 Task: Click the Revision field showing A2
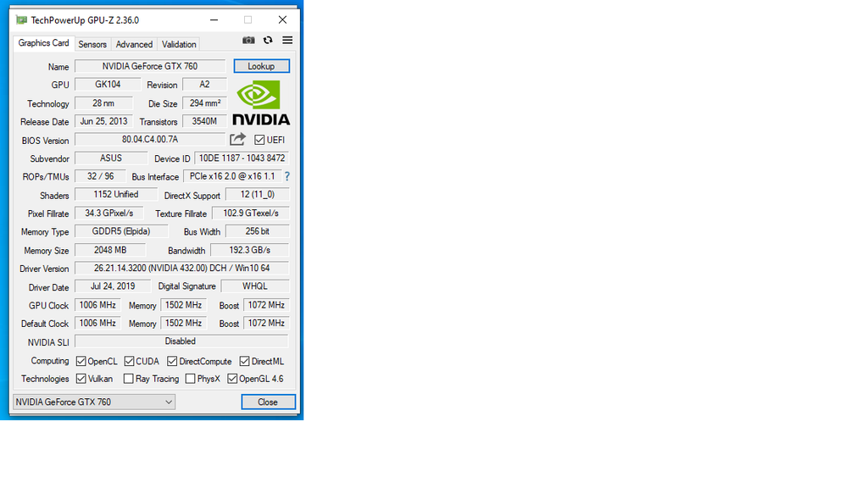coord(205,85)
